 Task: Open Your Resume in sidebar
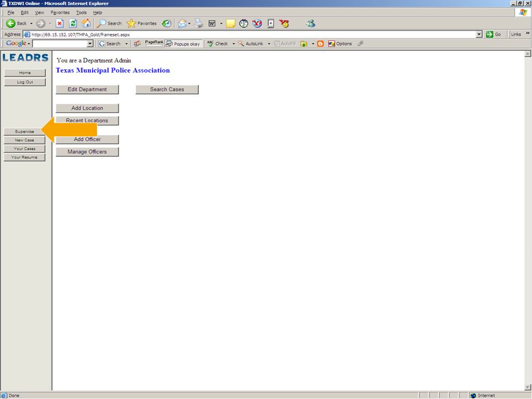(x=24, y=157)
